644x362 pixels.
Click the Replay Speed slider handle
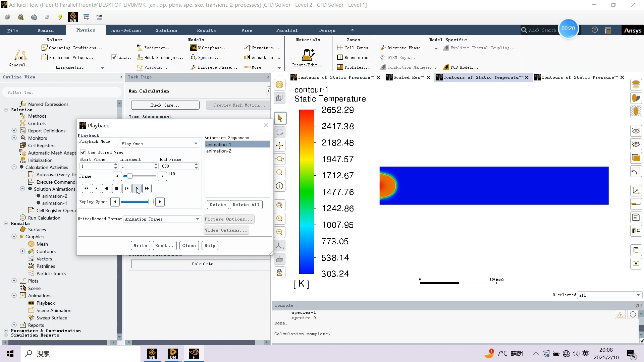(151, 202)
